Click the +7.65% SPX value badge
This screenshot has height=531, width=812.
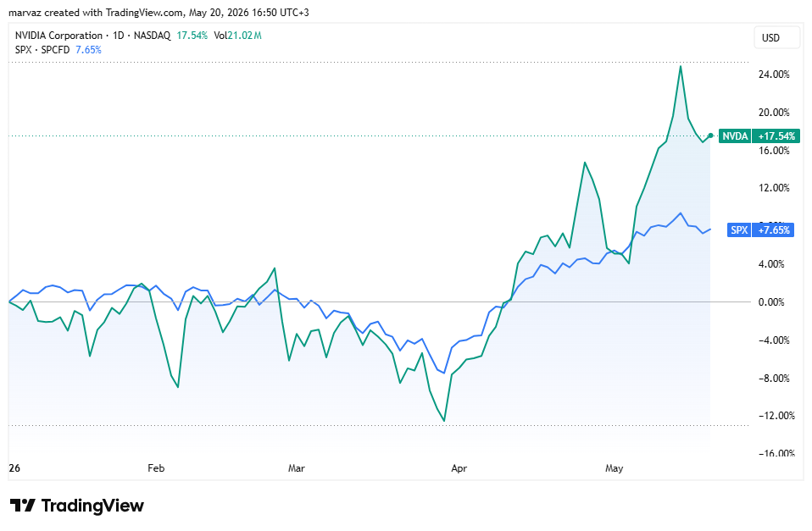coord(773,230)
